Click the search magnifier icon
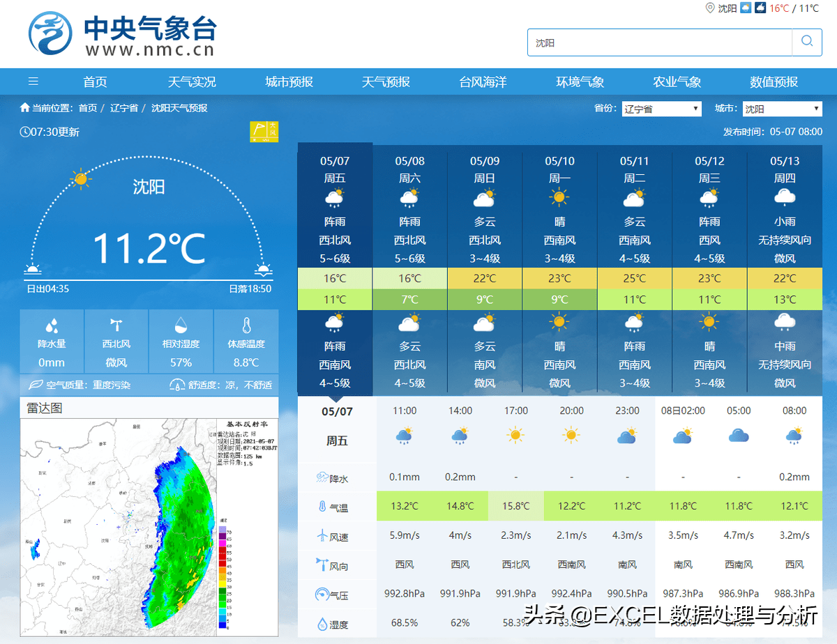837x644 pixels. pos(807,41)
